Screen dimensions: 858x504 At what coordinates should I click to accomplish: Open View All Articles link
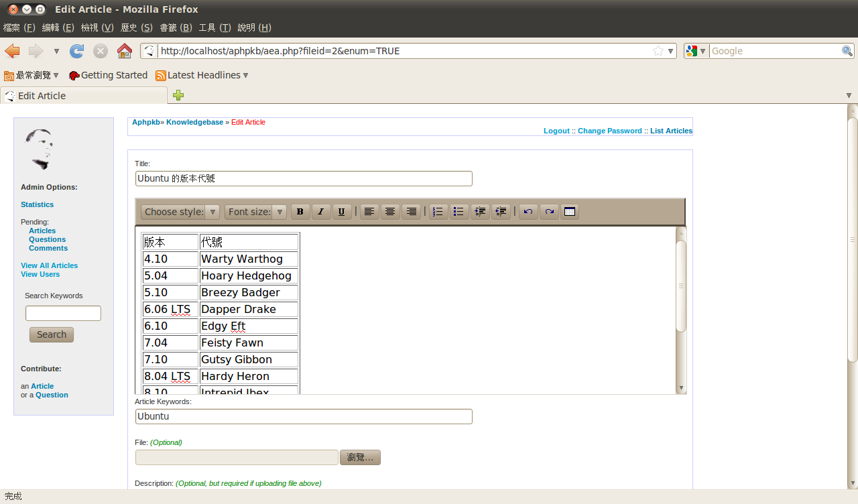pyautogui.click(x=49, y=265)
